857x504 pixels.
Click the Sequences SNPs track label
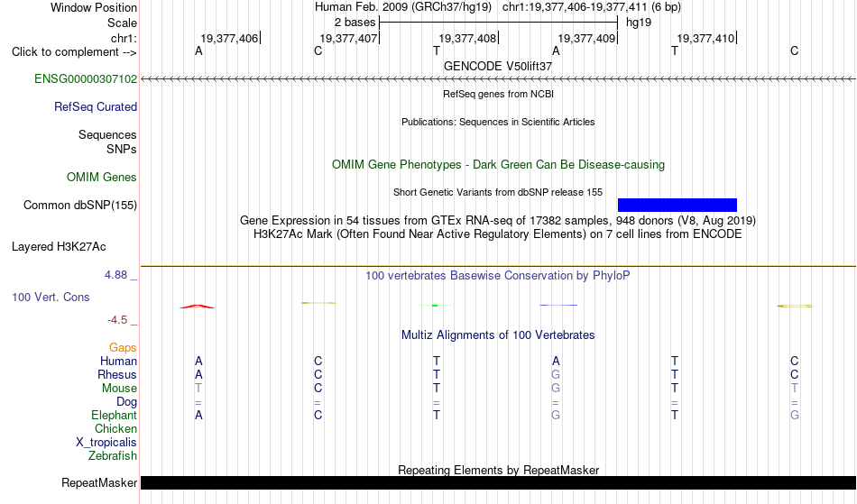[107, 142]
